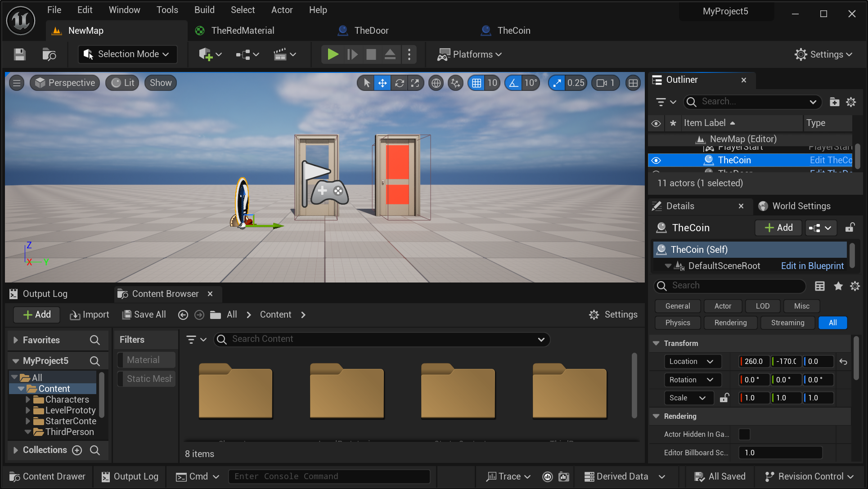Image resolution: width=868 pixels, height=489 pixels.
Task: Toggle the Details panel lock icon
Action: 850,228
